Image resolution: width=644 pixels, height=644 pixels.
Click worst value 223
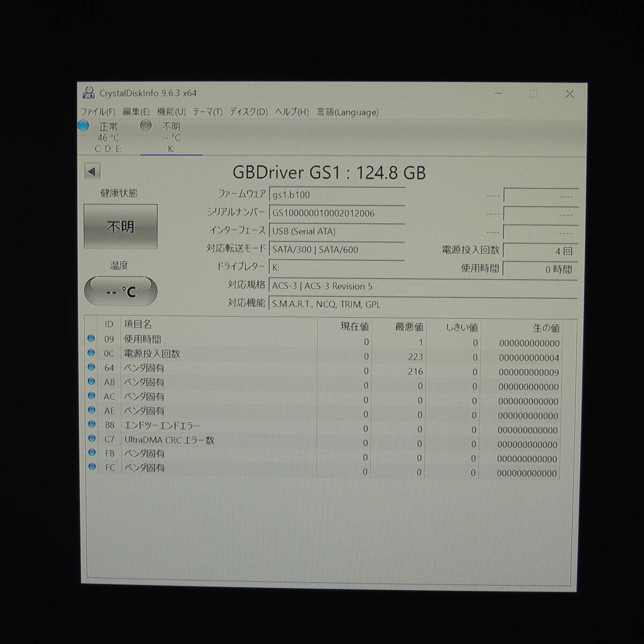pos(415,357)
